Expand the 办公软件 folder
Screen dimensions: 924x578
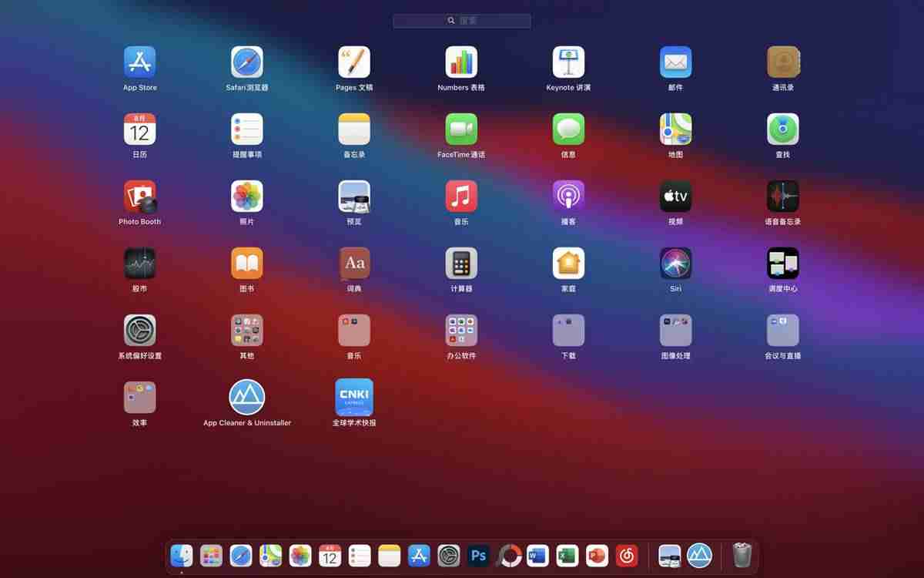[461, 331]
